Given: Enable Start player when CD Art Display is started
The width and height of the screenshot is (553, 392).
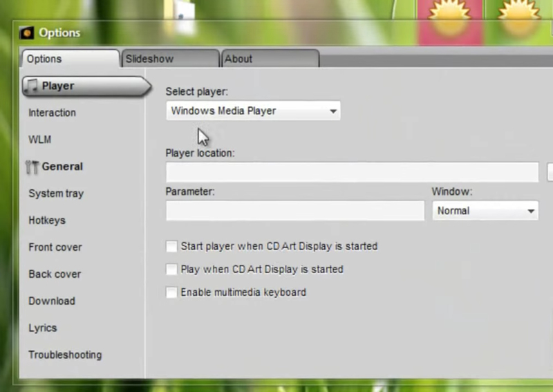Looking at the screenshot, I should 171,246.
